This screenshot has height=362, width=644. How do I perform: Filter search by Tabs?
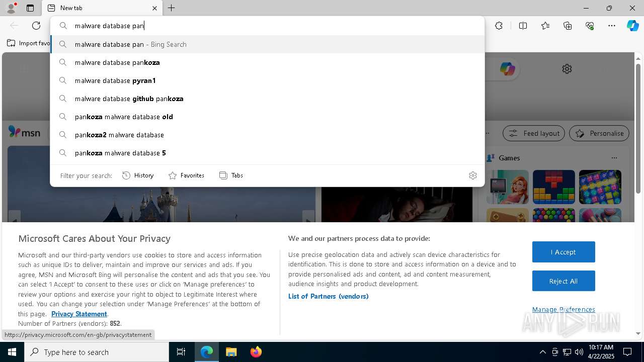pyautogui.click(x=231, y=175)
